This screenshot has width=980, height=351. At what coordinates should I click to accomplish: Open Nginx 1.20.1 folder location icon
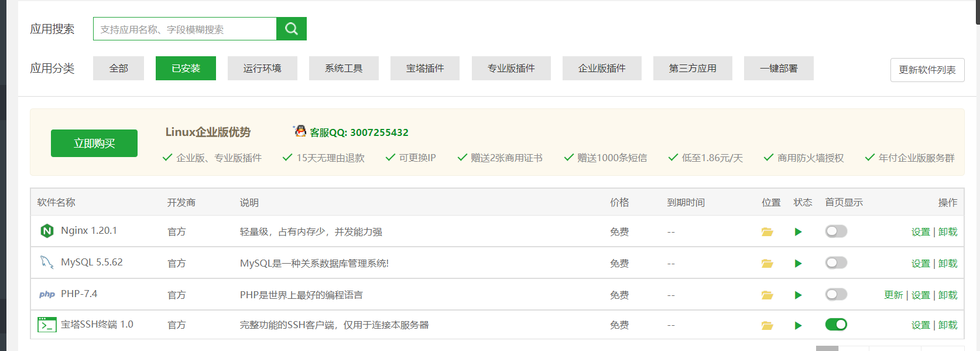767,232
